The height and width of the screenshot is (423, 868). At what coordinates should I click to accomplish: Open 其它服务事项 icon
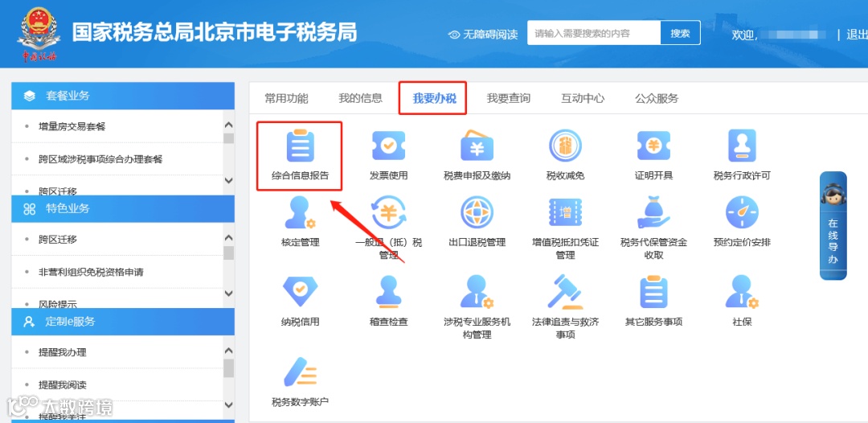coord(653,292)
